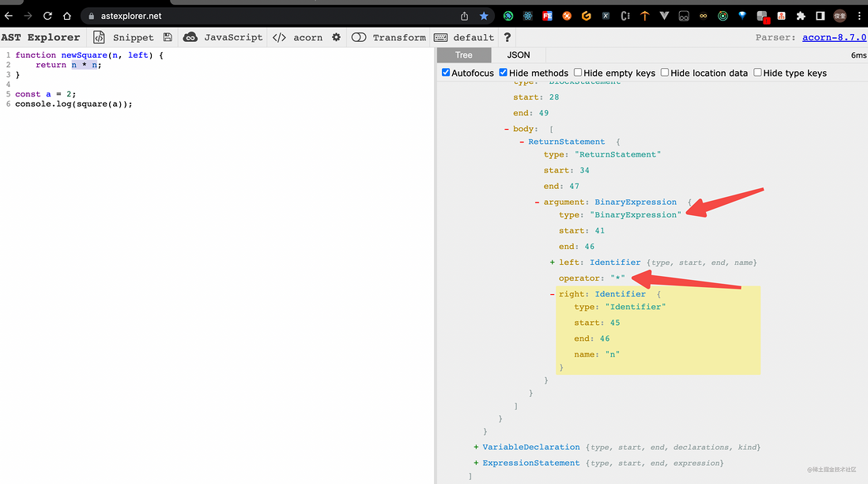Click the right Identifier type label
868x484 pixels.
click(620, 294)
